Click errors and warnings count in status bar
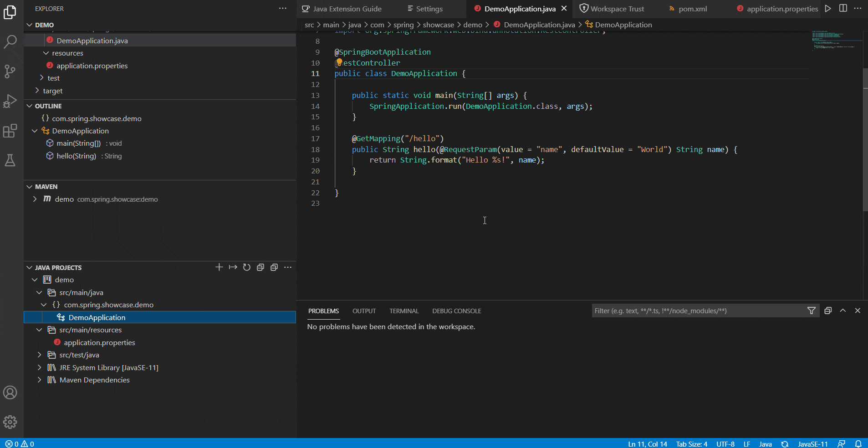This screenshot has height=448, width=868. (20, 444)
